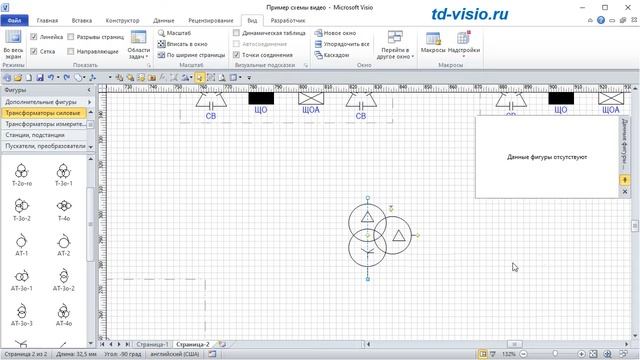
Task: Select the AT-3о-2 autotransformer shape
Action: [64, 280]
